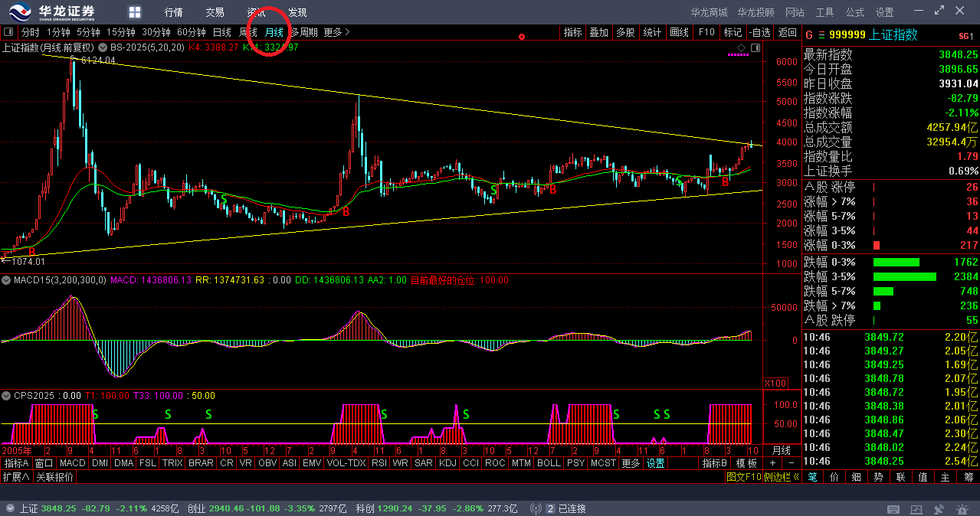Open 华龙商城 link in header
This screenshot has width=980, height=516.
(x=709, y=12)
